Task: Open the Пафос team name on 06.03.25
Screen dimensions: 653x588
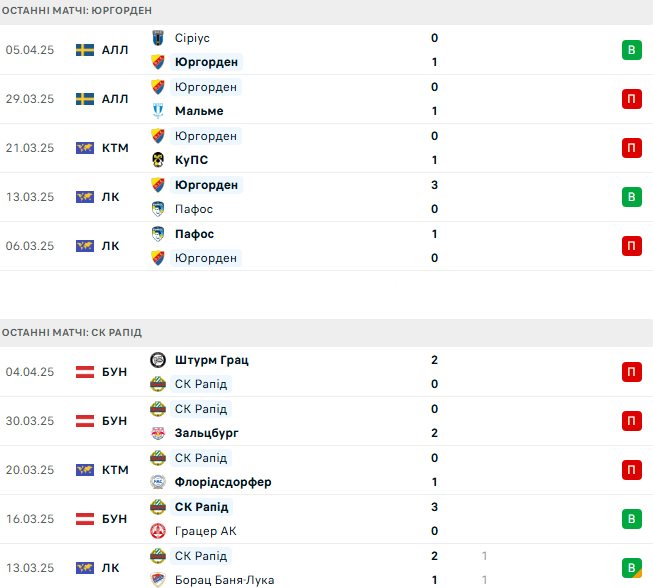Action: [194, 234]
